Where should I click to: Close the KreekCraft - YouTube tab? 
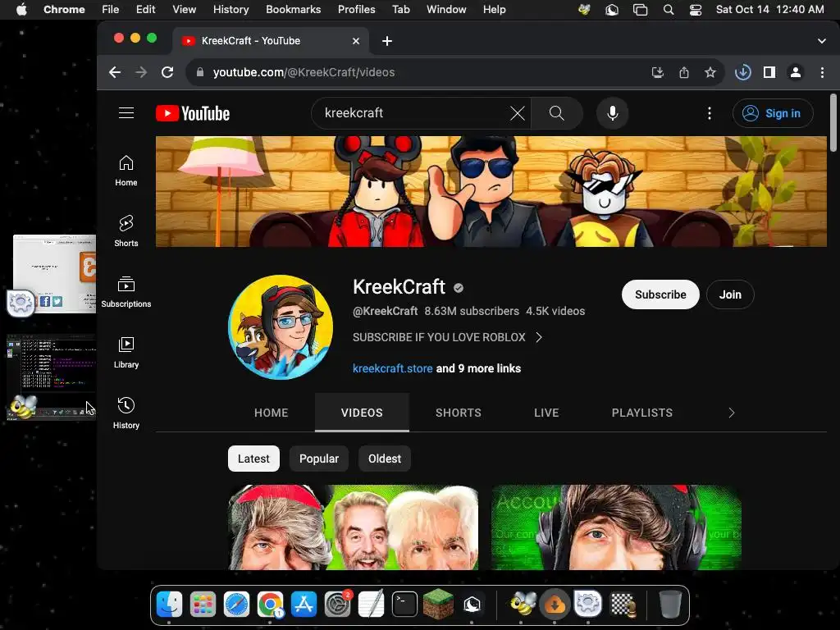356,41
